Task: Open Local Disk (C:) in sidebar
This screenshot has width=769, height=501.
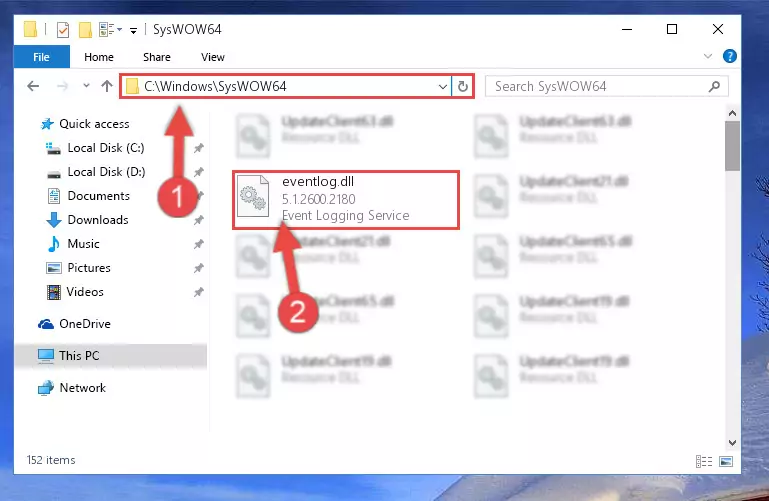Action: pyautogui.click(x=105, y=148)
